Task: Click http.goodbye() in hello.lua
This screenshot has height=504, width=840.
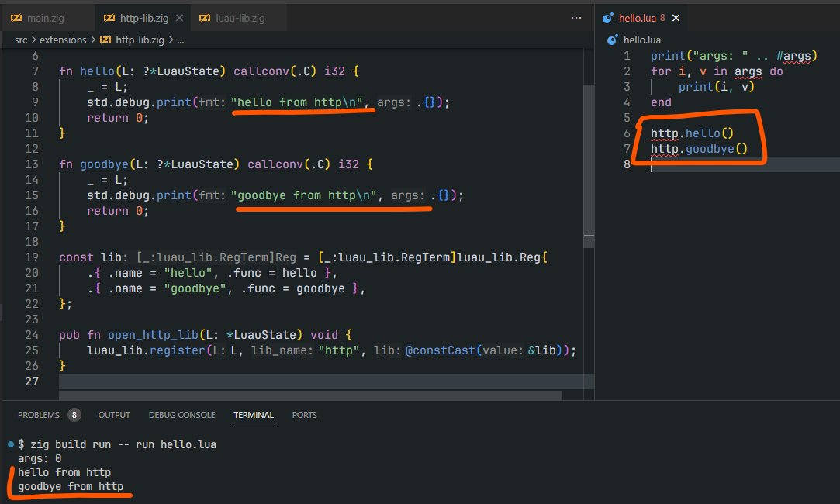Action: [699, 149]
